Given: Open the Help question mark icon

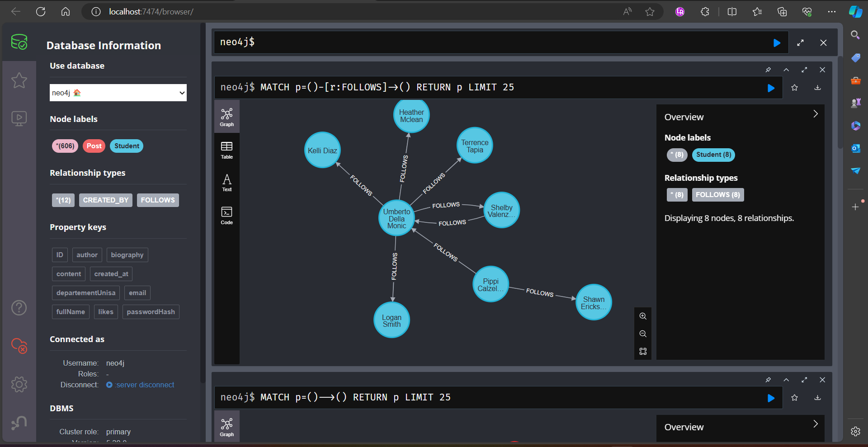Looking at the screenshot, I should tap(19, 308).
